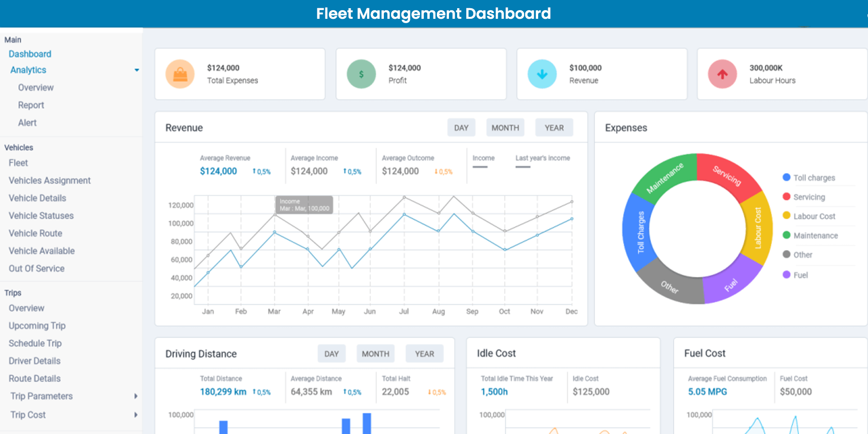
Task: Collapse the Analytics menu section
Action: pyautogui.click(x=137, y=70)
